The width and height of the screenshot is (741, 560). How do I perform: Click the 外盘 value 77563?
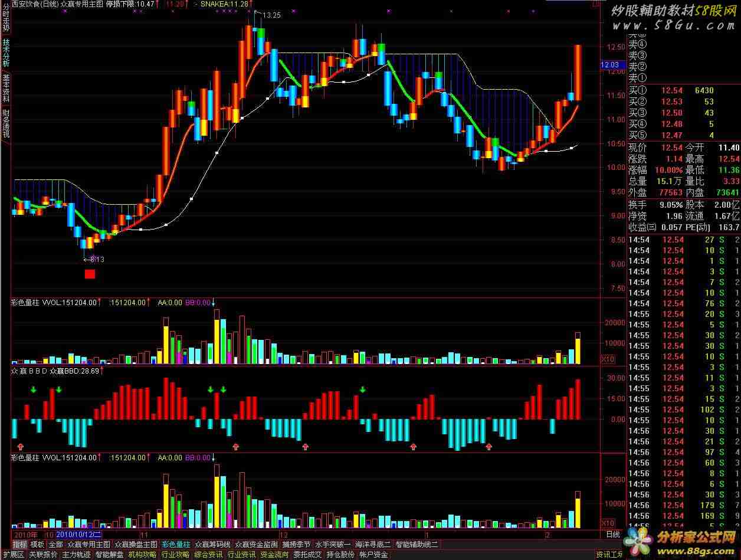point(670,192)
